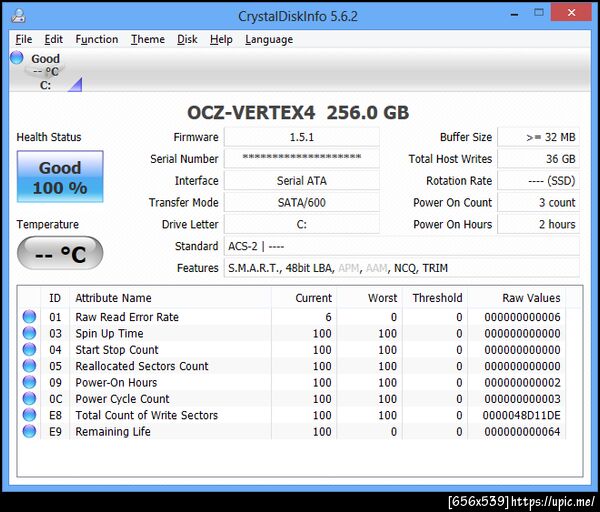
Task: Close the CrystalDiskInfo window
Action: [x=572, y=13]
